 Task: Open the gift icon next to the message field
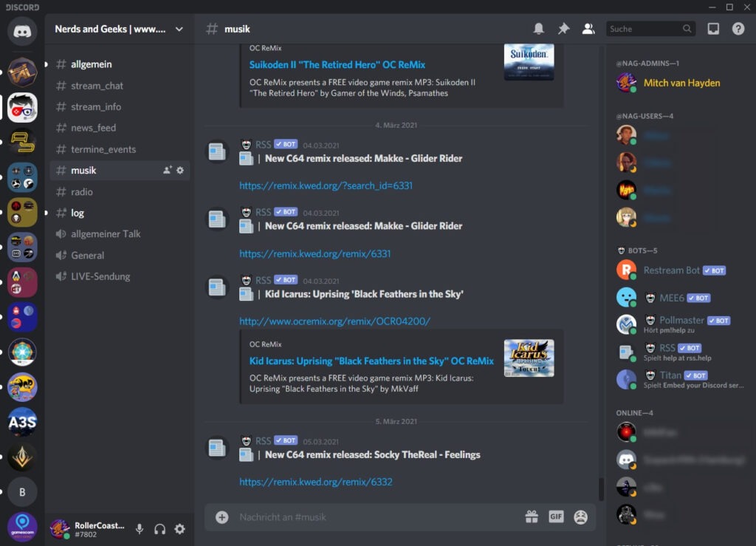[532, 517]
